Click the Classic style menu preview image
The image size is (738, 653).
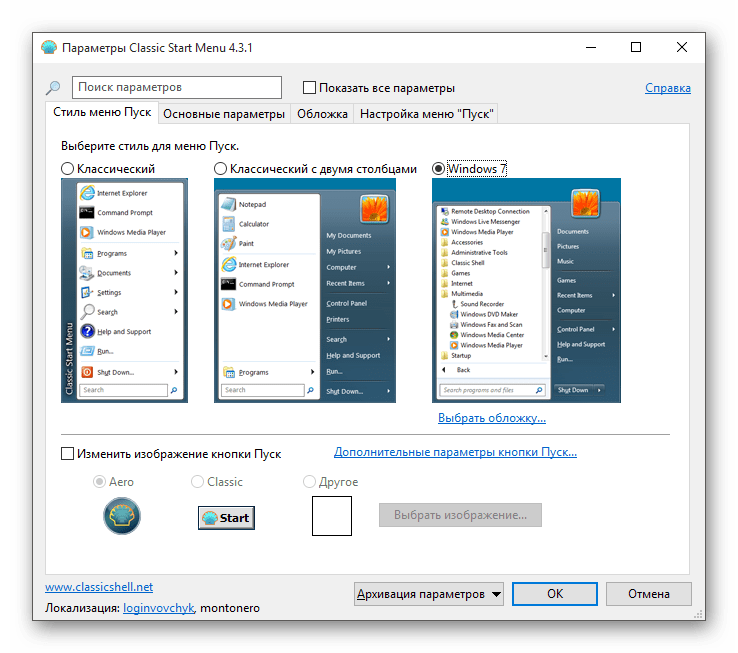pos(124,290)
